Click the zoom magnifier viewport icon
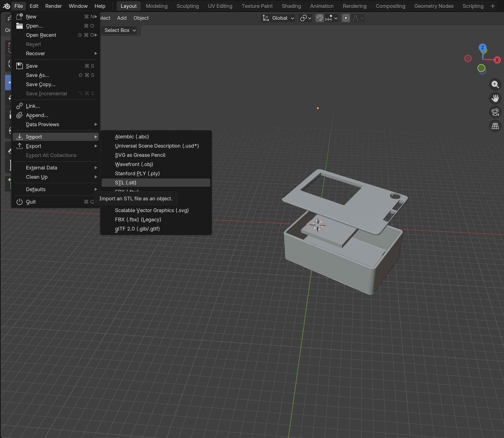The height and width of the screenshot is (438, 504). click(495, 85)
